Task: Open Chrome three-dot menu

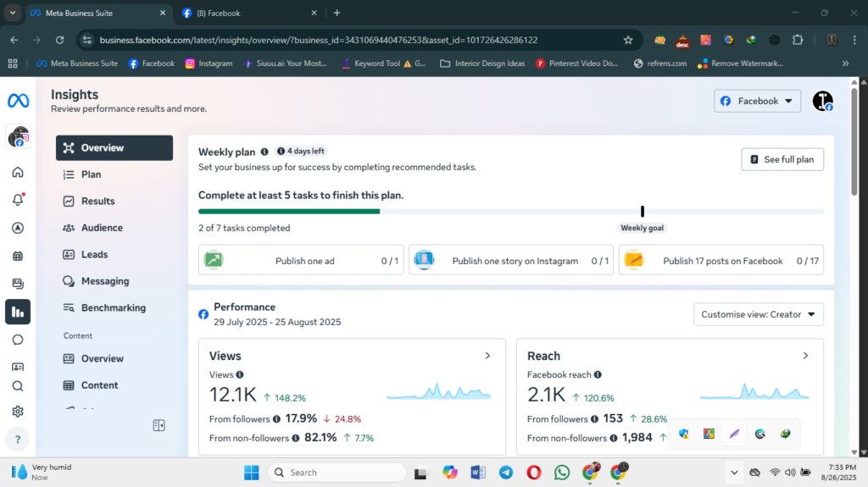Action: pos(854,40)
